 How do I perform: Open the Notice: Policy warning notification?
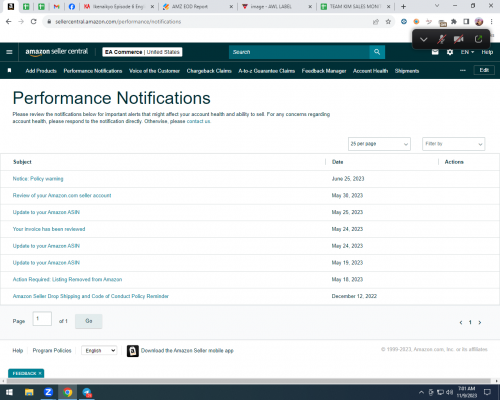click(x=38, y=179)
